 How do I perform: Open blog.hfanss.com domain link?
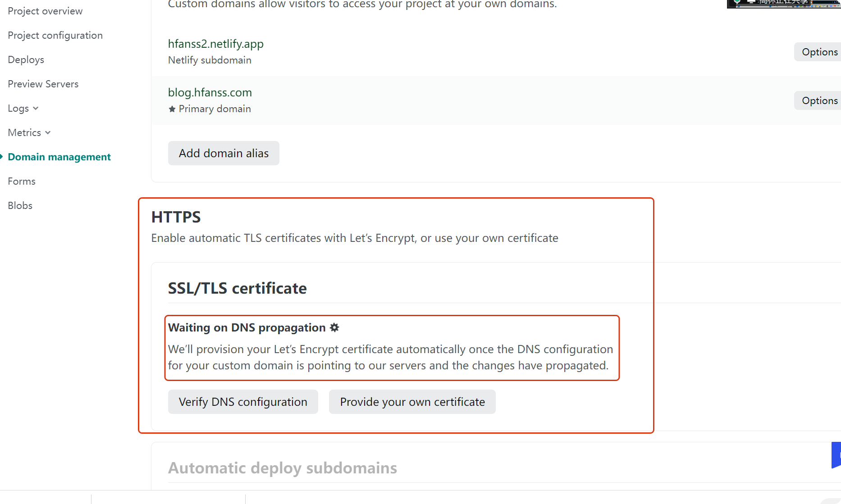[x=210, y=92]
